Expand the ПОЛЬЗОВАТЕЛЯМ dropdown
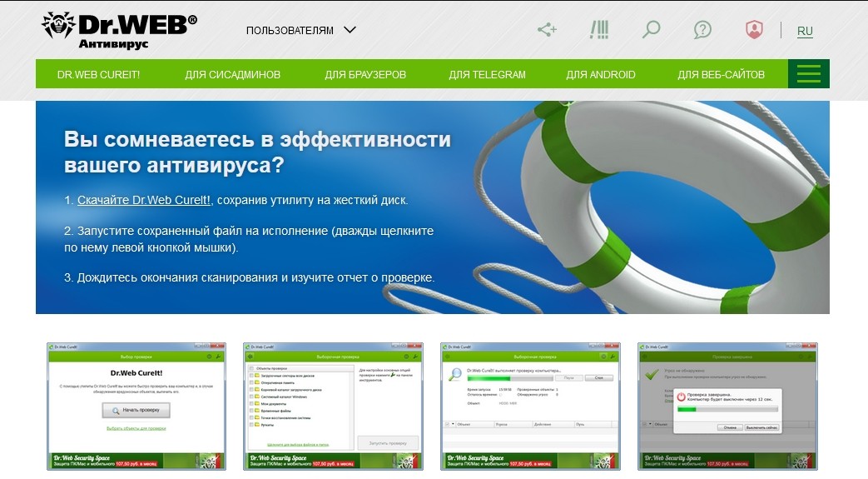This screenshot has height=479, width=868. [x=300, y=31]
